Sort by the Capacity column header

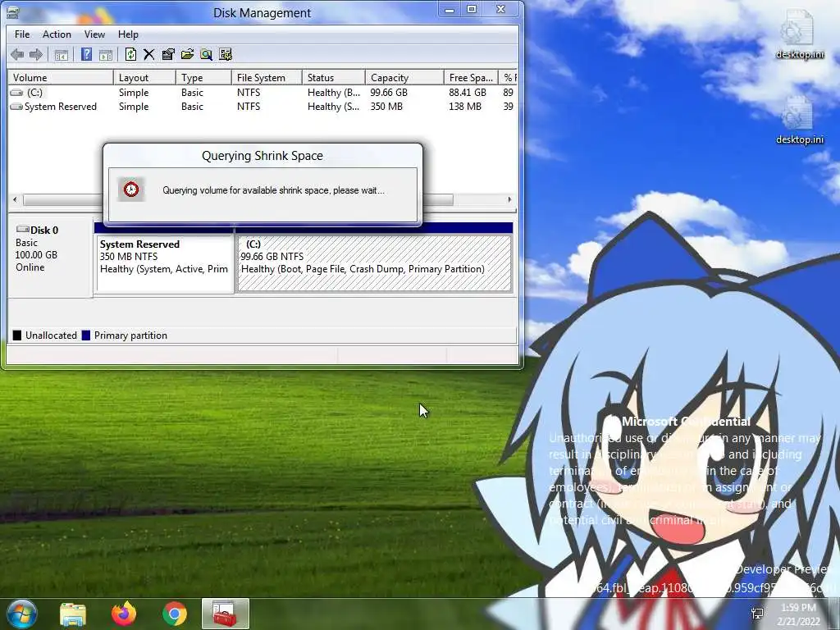click(404, 78)
